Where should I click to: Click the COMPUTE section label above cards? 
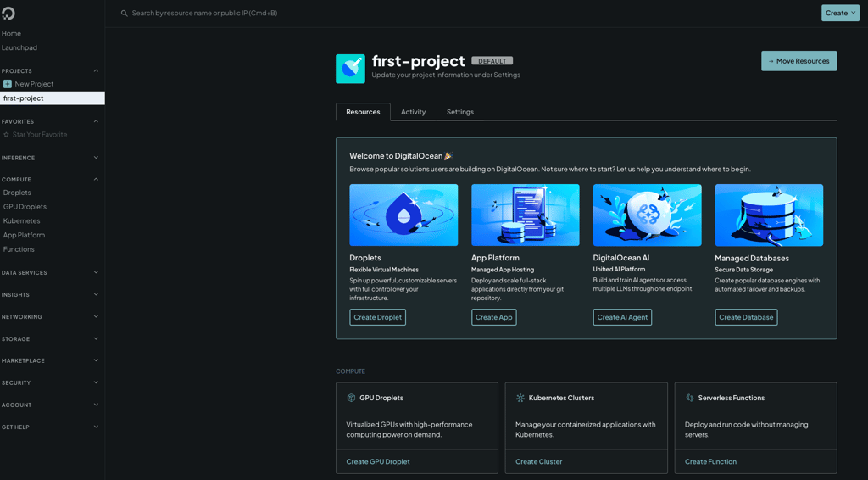coord(350,371)
